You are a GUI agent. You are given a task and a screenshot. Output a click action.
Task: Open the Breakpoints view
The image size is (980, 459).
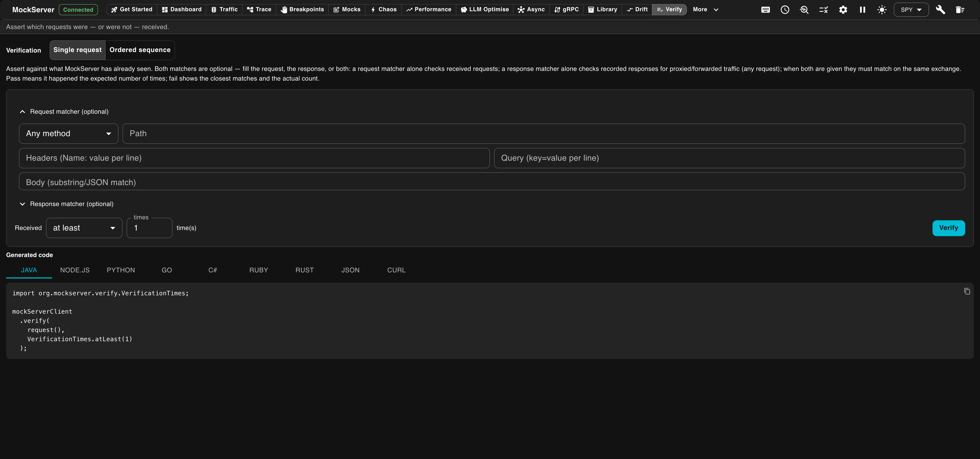pos(302,9)
